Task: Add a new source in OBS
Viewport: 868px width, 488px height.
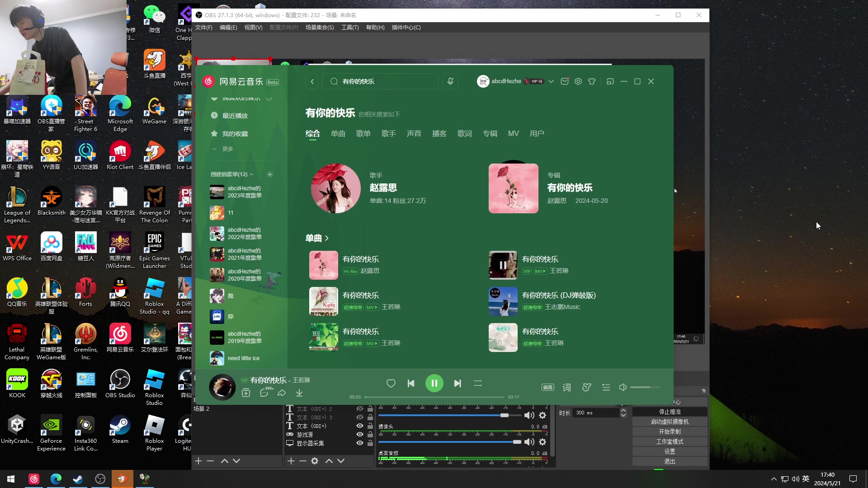Action: tap(291, 461)
